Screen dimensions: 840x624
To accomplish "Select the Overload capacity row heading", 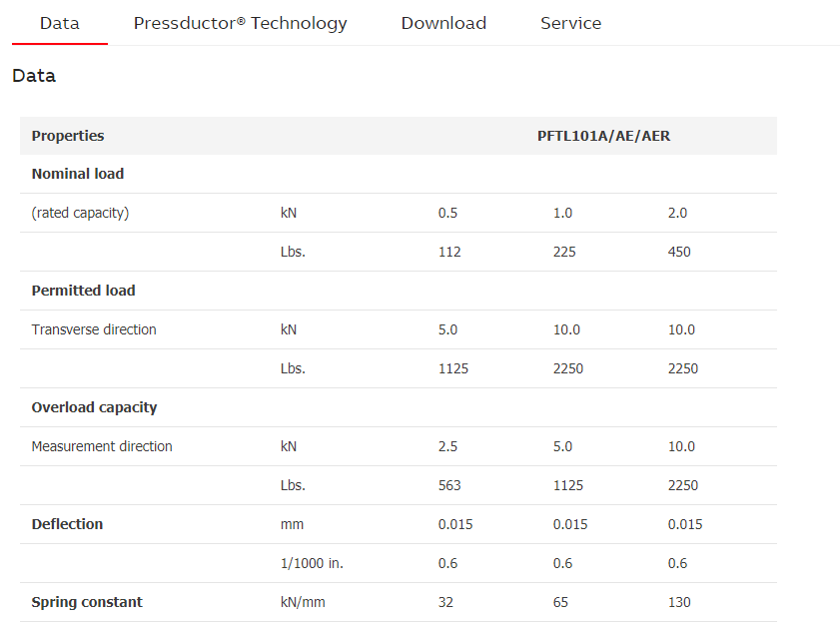I will point(94,407).
